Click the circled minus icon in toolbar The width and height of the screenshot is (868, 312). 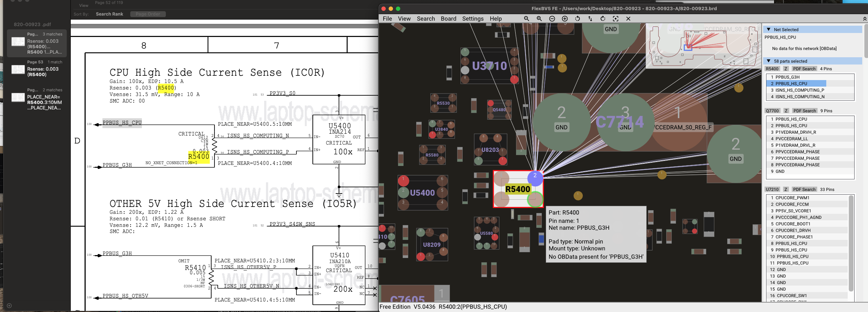(552, 18)
